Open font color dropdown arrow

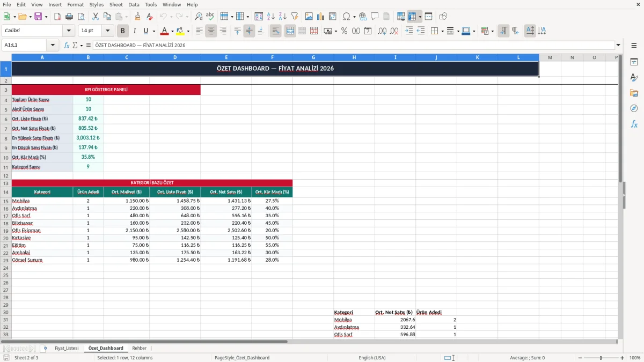tap(172, 31)
